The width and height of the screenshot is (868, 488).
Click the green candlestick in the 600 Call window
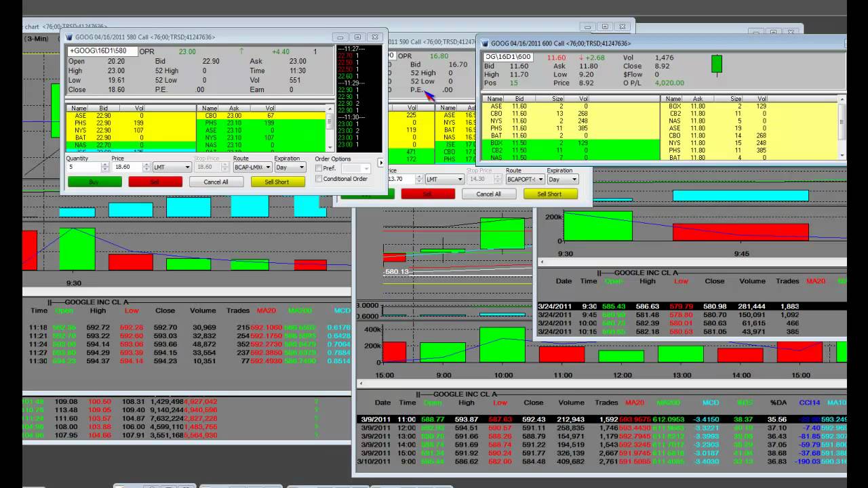(716, 64)
